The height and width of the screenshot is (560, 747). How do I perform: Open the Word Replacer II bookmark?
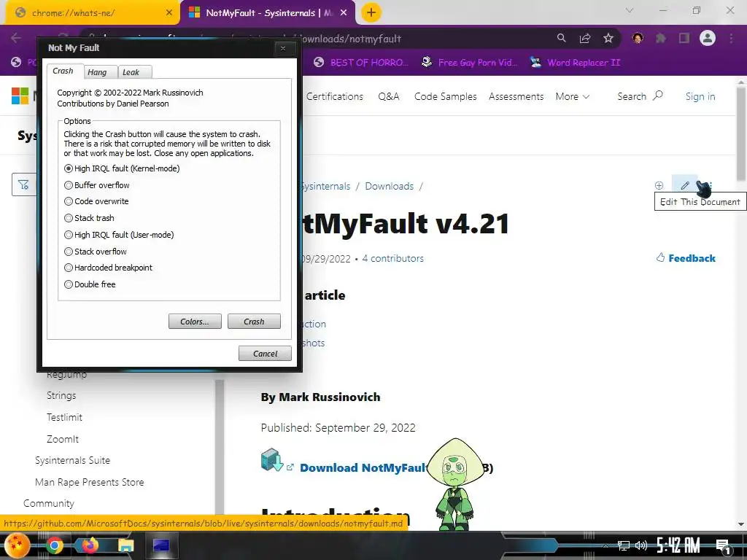click(x=576, y=63)
